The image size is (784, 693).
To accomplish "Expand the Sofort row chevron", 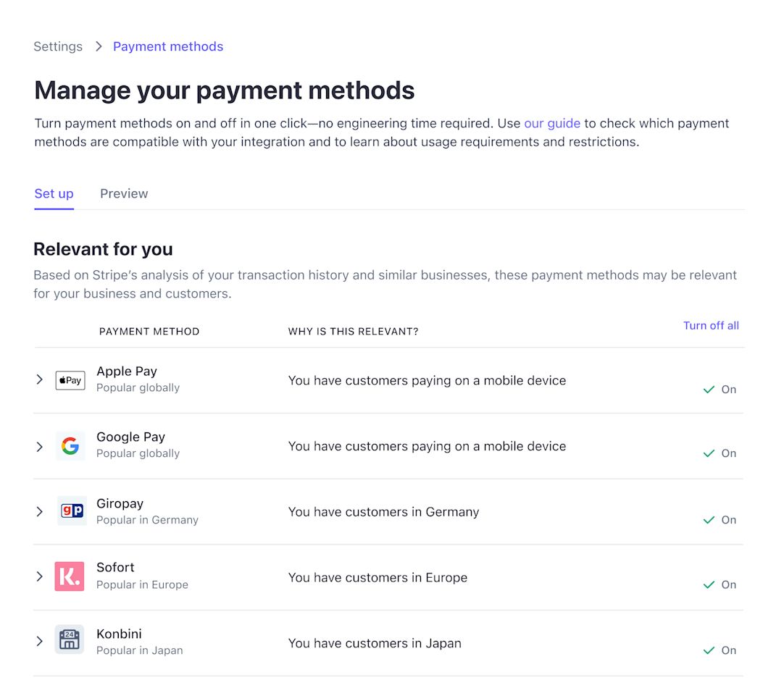I will 40,576.
